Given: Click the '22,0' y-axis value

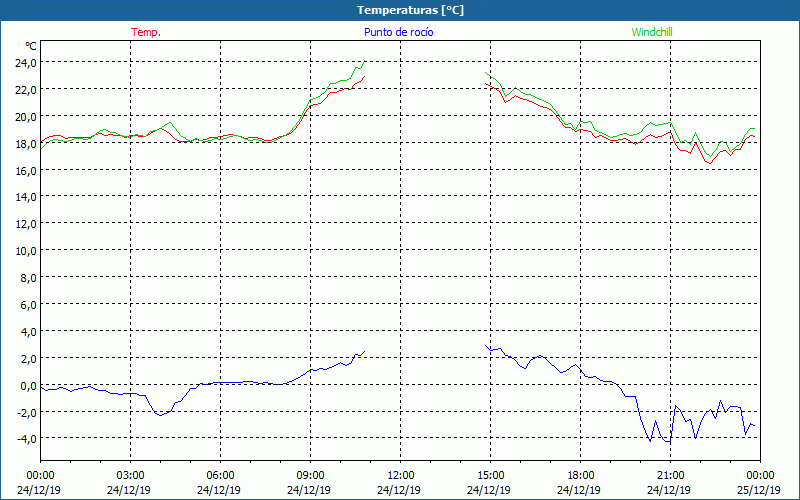Looking at the screenshot, I should click(26, 90).
